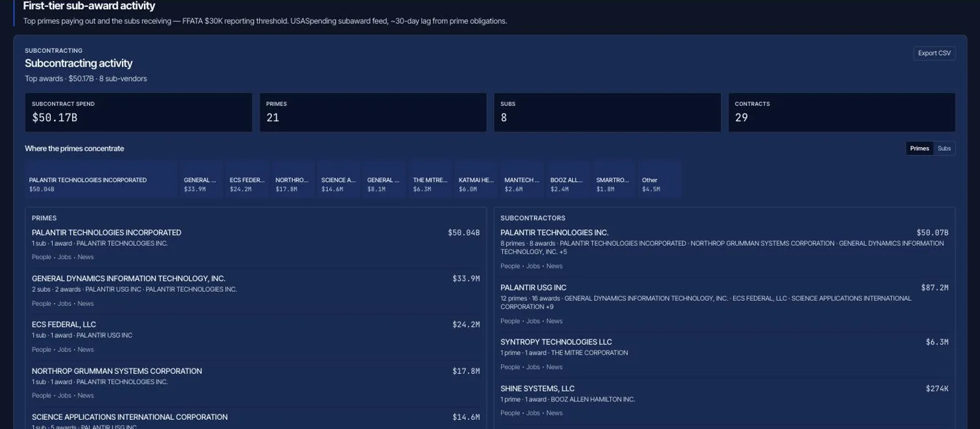Select the ManTech treemap block
The height and width of the screenshot is (429, 980).
(522, 179)
